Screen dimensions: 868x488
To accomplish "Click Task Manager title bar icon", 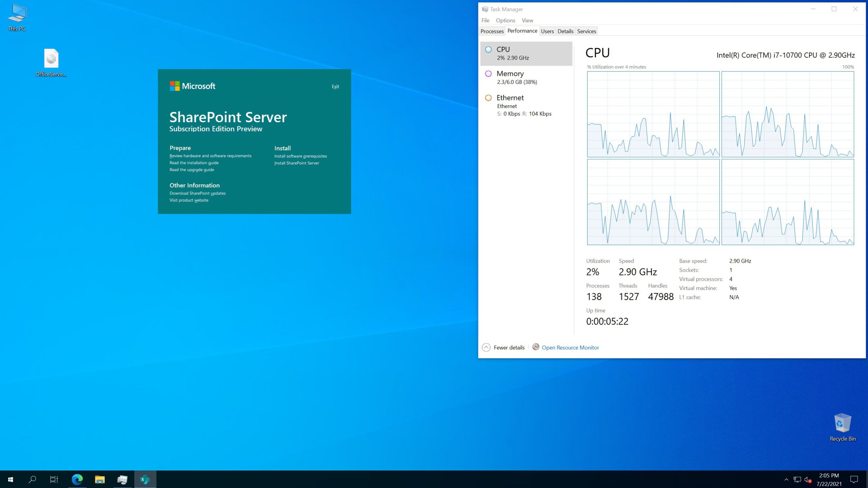I will pos(485,9).
